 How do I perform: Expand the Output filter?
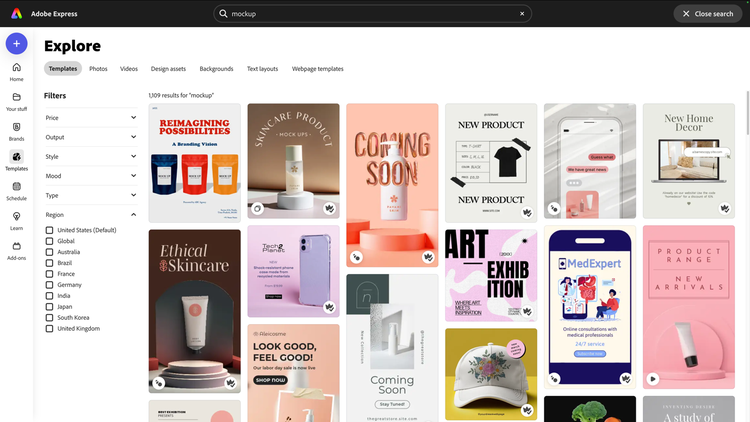[90, 137]
